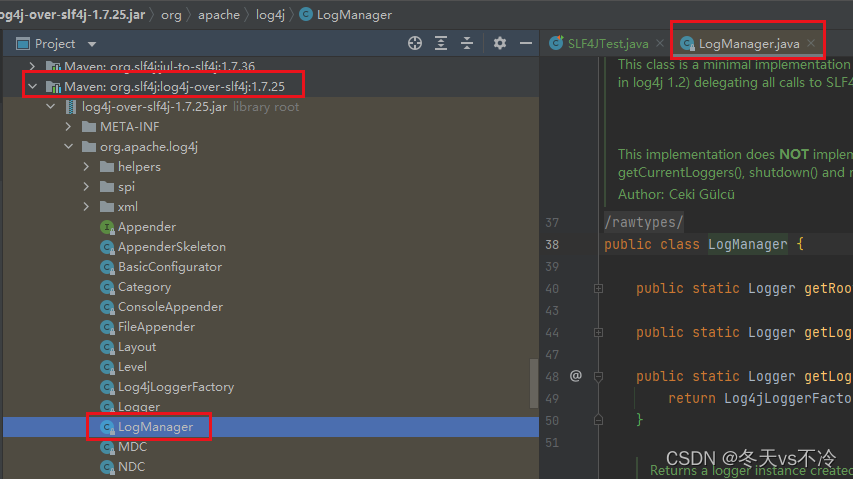Click 'apache' in the breadcrumb path
This screenshot has height=479, width=853.
pos(219,15)
